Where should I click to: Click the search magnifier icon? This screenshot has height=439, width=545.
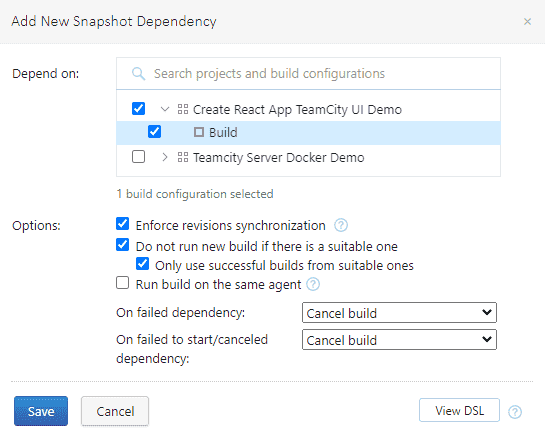coord(138,74)
